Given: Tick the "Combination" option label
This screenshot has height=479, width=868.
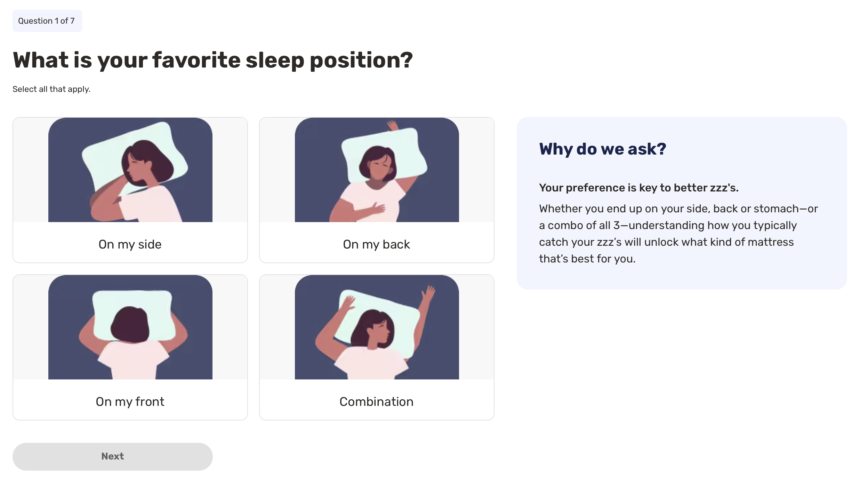Looking at the screenshot, I should pyautogui.click(x=377, y=402).
